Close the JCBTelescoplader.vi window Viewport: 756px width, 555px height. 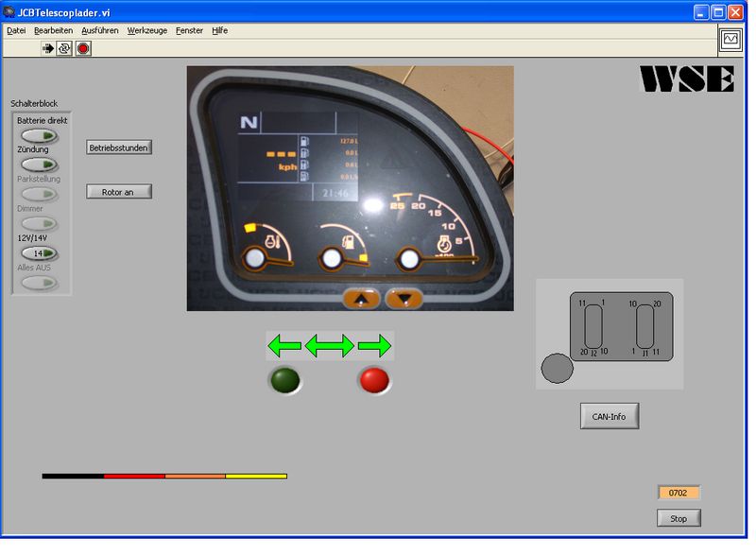click(x=736, y=12)
